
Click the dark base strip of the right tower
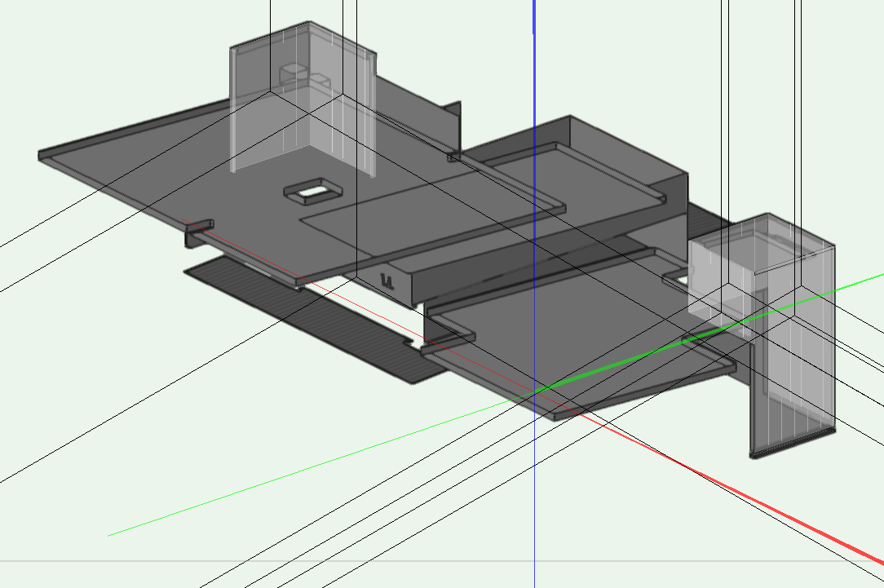[x=791, y=444]
